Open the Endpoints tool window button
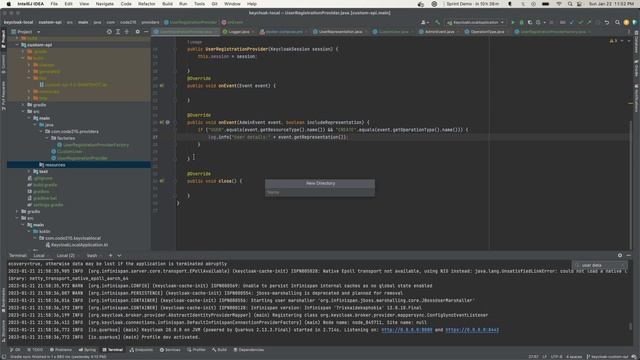 coord(141,350)
